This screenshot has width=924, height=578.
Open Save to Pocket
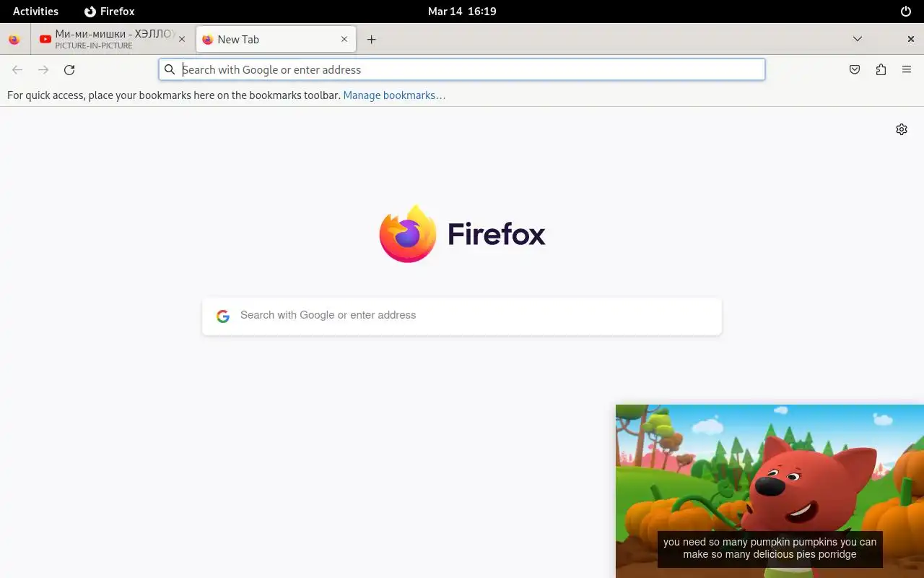point(855,70)
